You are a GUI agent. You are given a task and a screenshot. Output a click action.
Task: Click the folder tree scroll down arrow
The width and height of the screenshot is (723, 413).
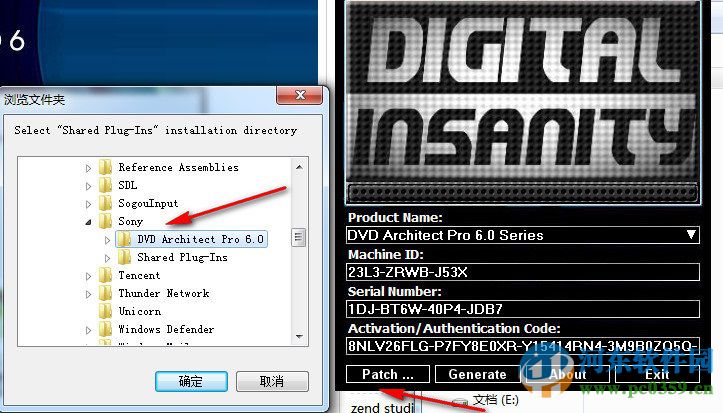point(299,337)
